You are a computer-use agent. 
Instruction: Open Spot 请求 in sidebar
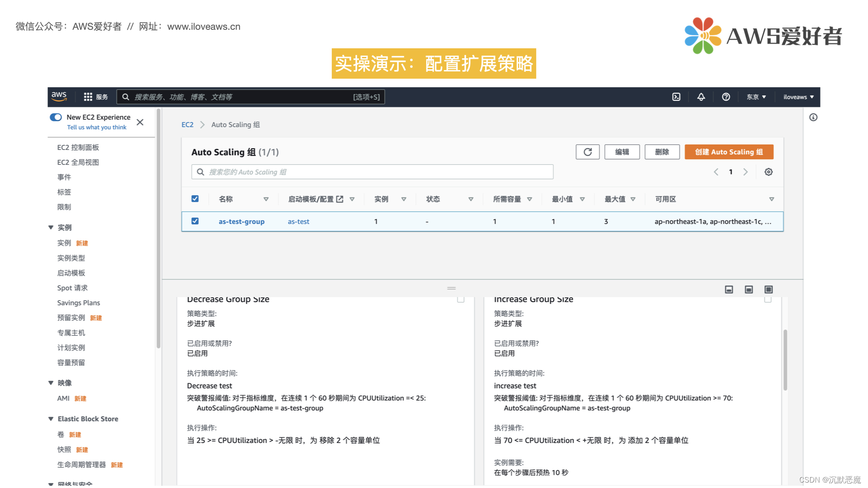pyautogui.click(x=72, y=288)
